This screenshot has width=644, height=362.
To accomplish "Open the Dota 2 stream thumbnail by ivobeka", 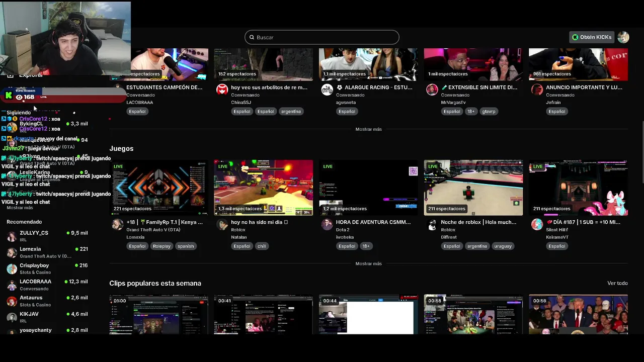I will 368,188.
